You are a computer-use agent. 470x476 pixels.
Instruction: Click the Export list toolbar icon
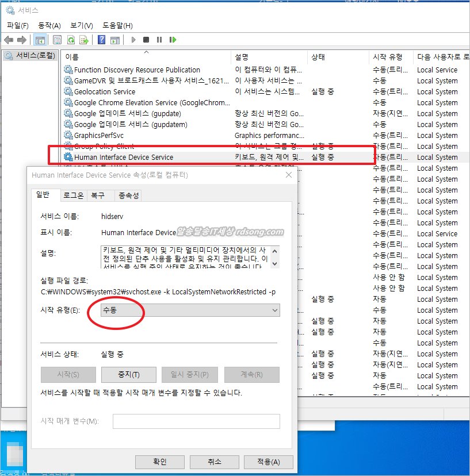84,40
